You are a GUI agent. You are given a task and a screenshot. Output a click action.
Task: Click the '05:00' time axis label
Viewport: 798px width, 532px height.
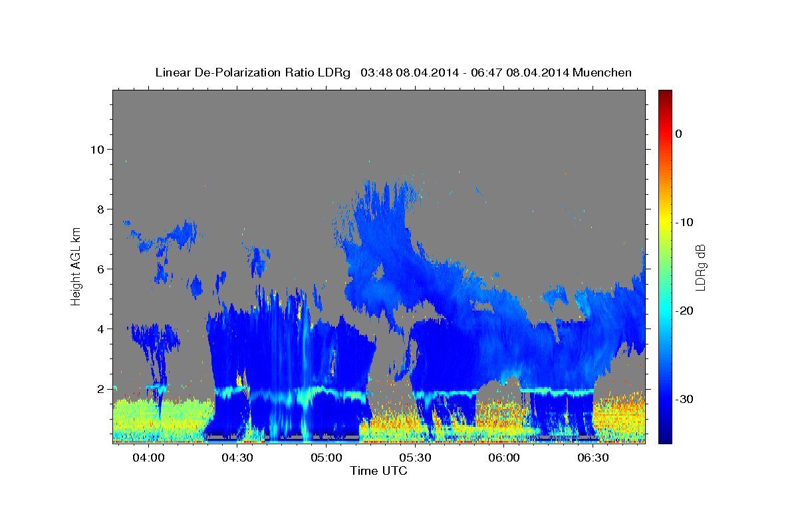click(327, 458)
